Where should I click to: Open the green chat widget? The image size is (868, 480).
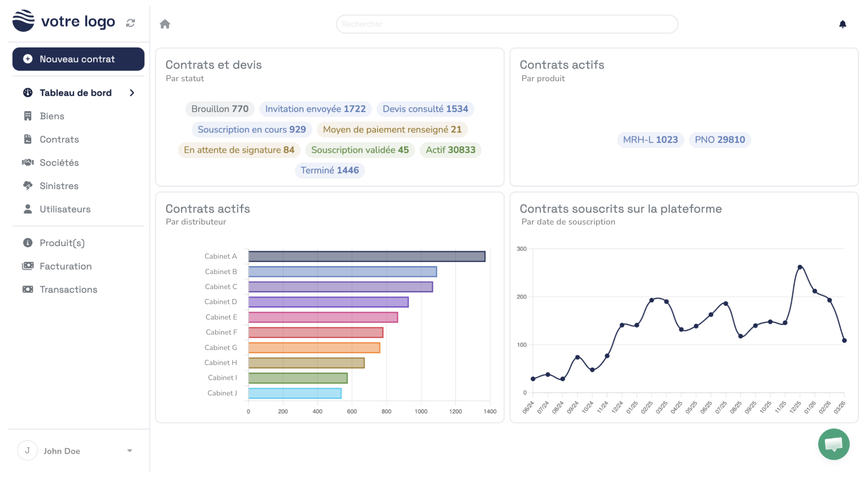click(833, 444)
